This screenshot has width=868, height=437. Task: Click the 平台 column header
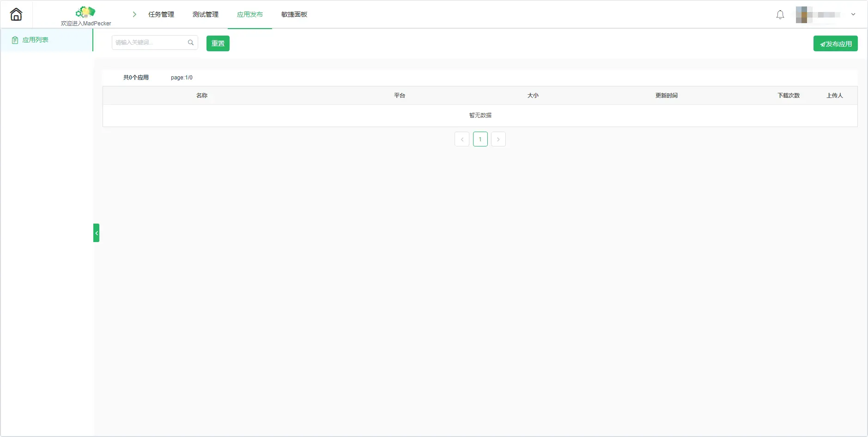pyautogui.click(x=400, y=96)
